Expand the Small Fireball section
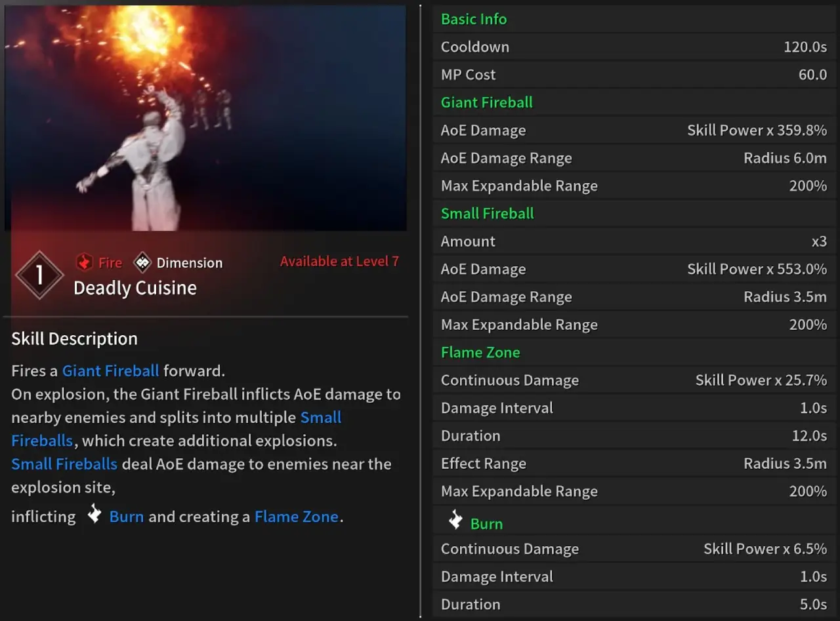This screenshot has width=840, height=621. 487,213
